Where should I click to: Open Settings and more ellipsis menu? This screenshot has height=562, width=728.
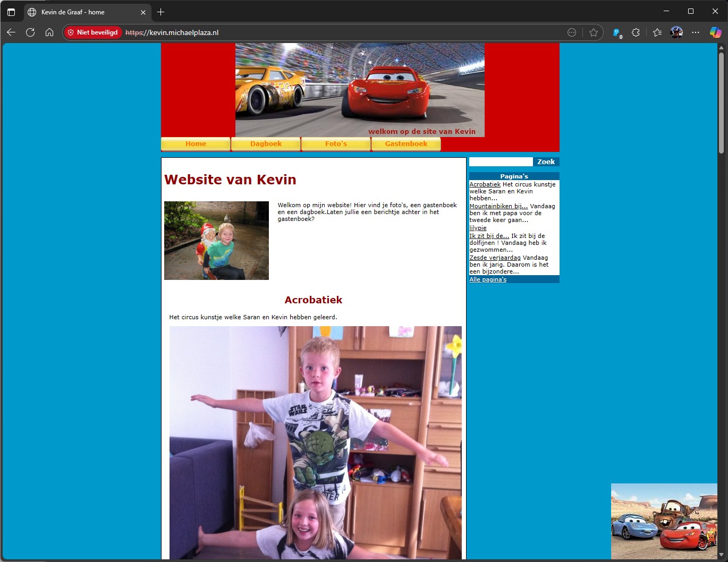pyautogui.click(x=696, y=32)
